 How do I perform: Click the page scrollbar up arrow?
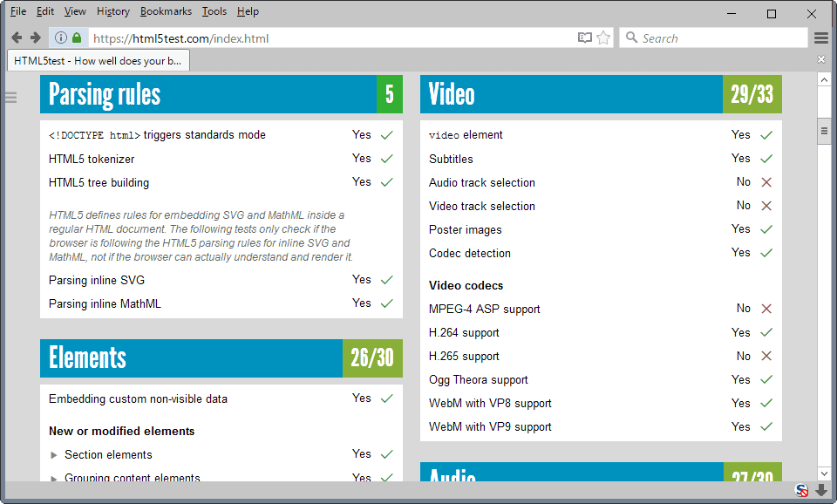824,80
